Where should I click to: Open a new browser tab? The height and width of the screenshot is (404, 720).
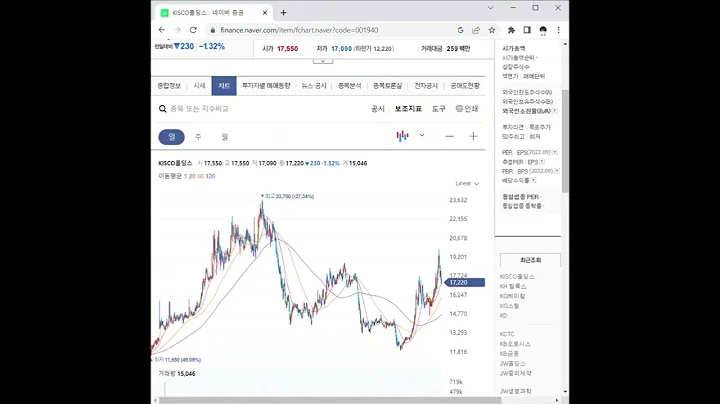click(283, 13)
